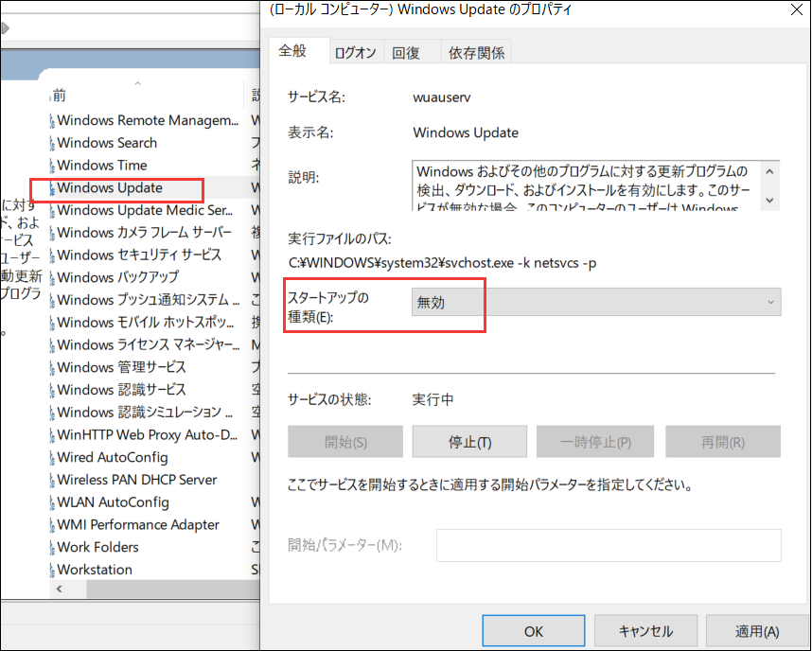This screenshot has height=651, width=812.
Task: Click gear icon beside Windows Time service
Action: [52, 166]
